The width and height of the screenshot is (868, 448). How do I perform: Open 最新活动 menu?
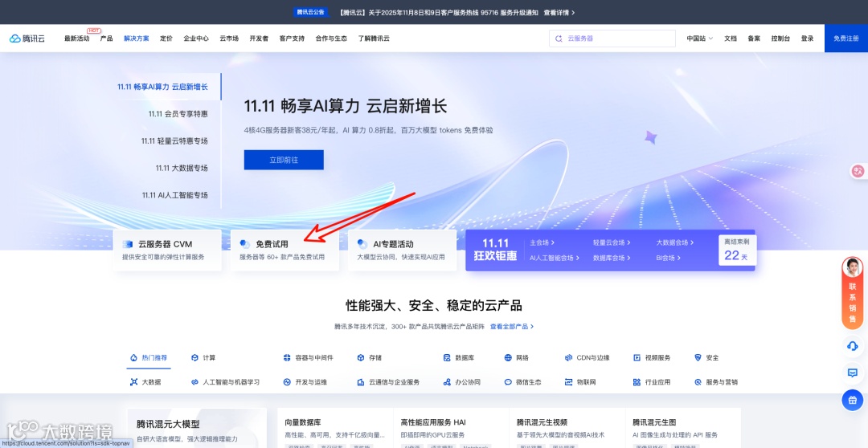click(77, 39)
